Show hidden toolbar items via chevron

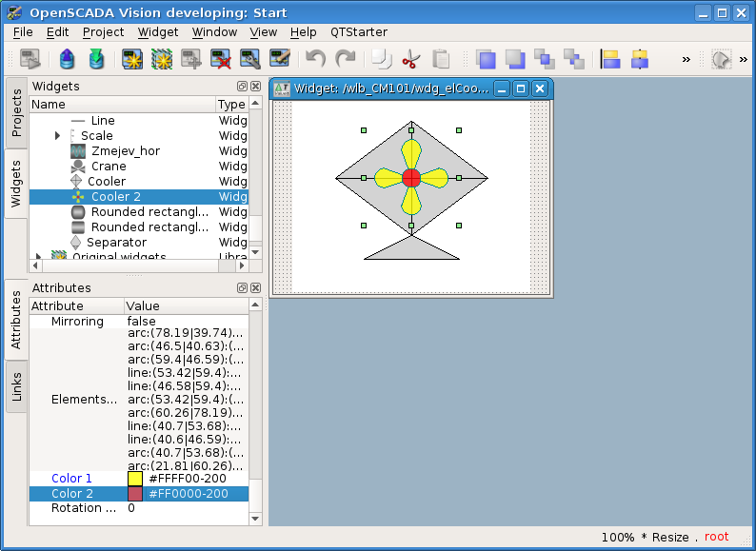[x=686, y=60]
